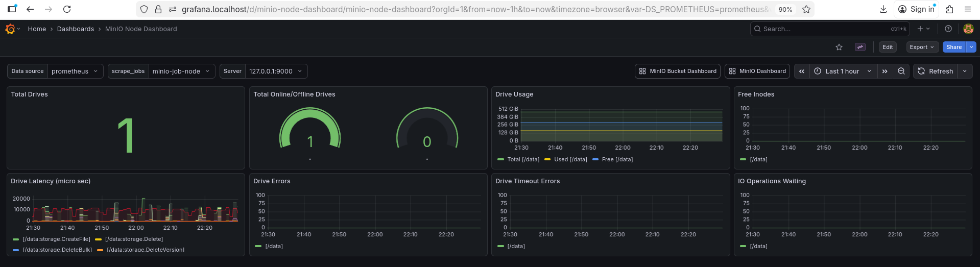Click the user avatar icon
Viewport: 980px width, 267px height.
coord(968,29)
